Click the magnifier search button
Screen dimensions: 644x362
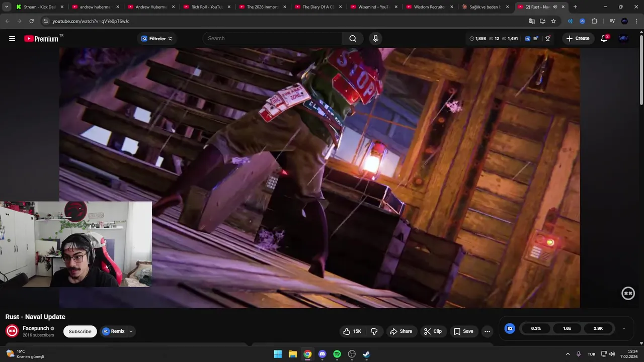tap(353, 38)
